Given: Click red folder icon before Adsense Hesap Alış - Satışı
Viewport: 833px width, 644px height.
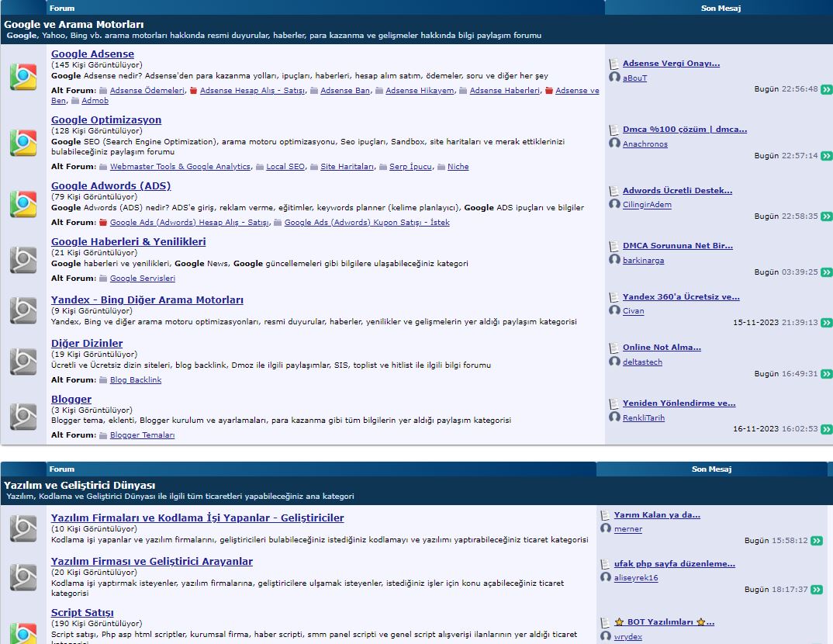Looking at the screenshot, I should 193,91.
